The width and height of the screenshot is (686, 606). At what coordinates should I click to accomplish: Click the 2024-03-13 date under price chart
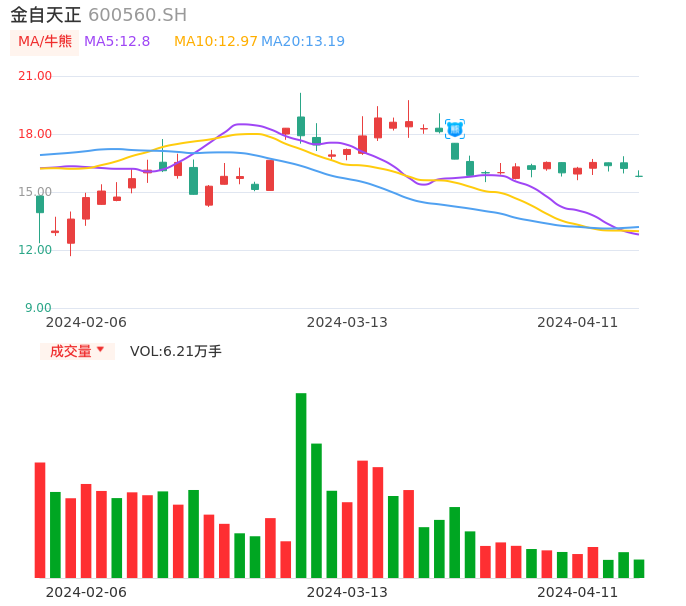(x=347, y=322)
